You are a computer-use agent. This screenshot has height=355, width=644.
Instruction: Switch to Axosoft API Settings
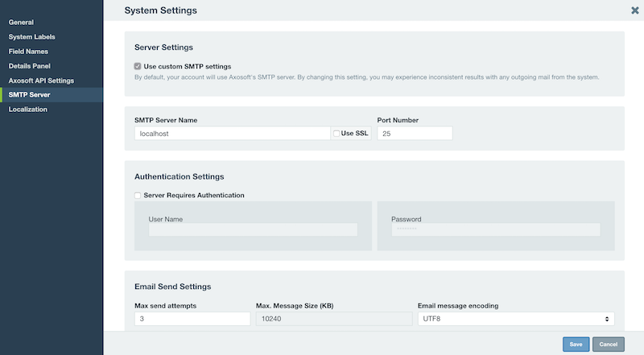click(x=41, y=80)
